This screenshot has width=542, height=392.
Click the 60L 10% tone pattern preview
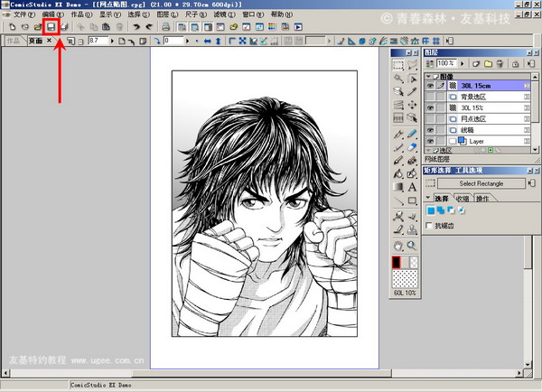405,279
